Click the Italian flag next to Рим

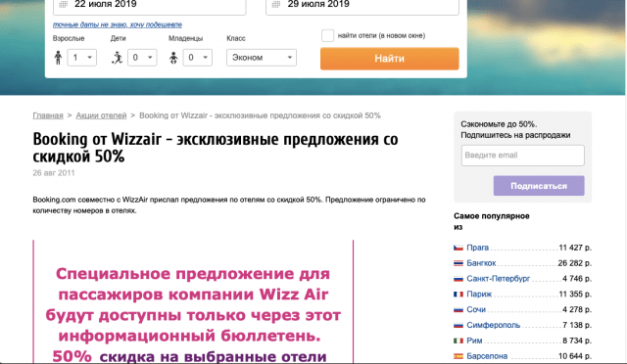458,341
